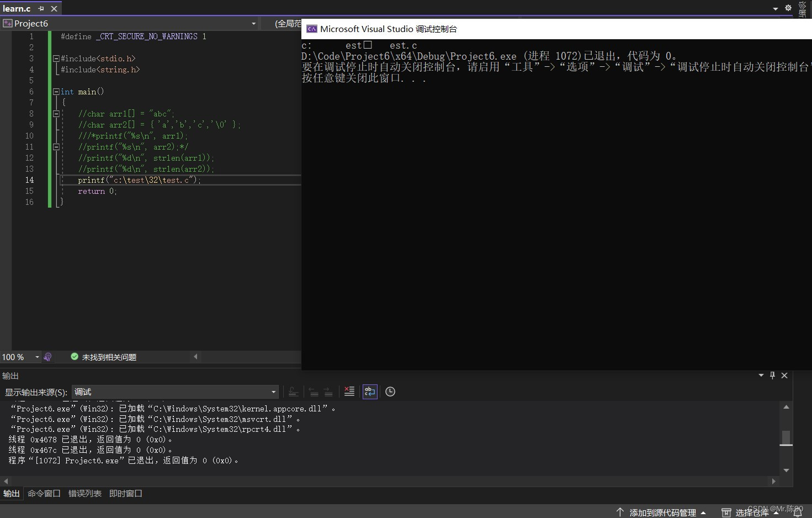812x518 pixels.
Task: Open the open-documents list arrow at top right
Action: (x=776, y=8)
